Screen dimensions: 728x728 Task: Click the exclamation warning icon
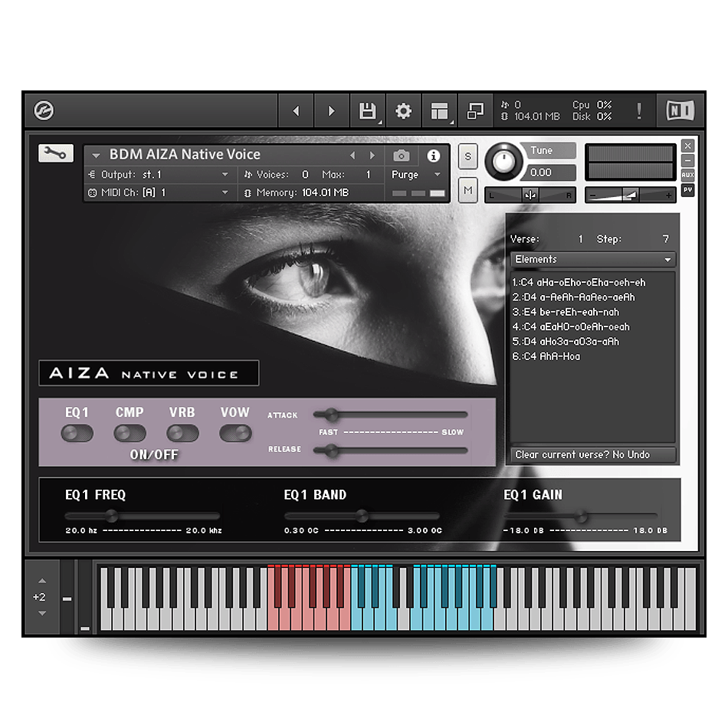click(639, 111)
